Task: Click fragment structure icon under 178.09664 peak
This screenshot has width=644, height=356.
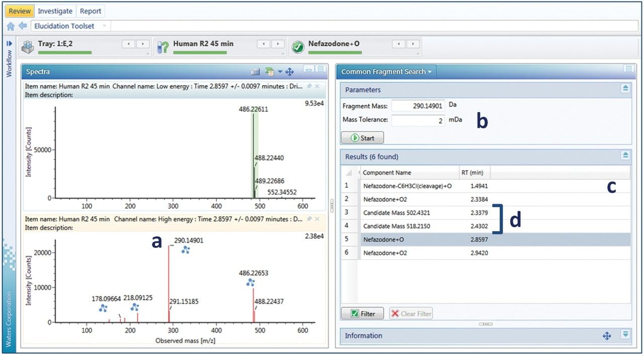Action: coord(103,308)
